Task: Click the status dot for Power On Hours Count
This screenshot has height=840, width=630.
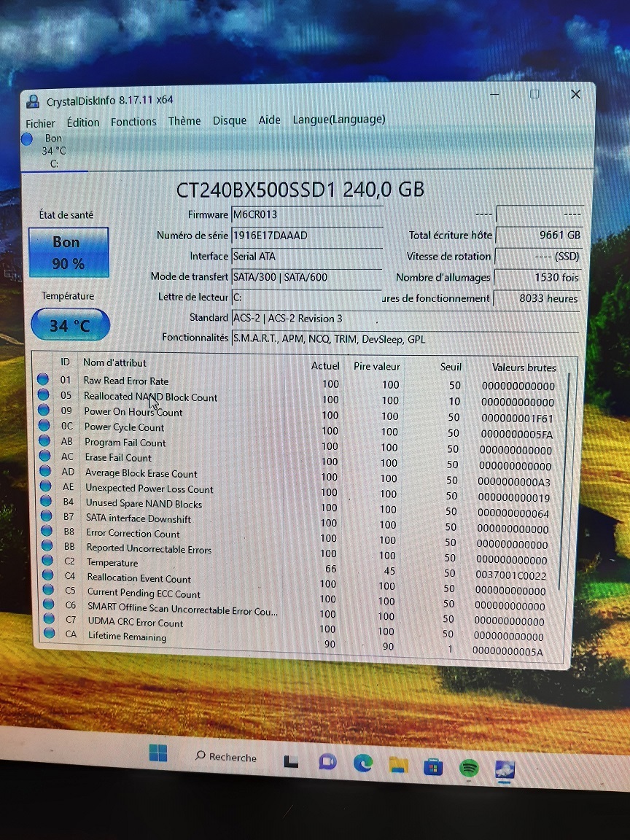Action: tap(44, 411)
